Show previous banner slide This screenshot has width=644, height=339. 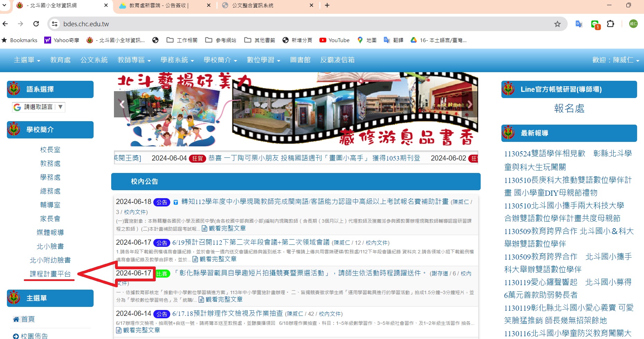(x=122, y=104)
